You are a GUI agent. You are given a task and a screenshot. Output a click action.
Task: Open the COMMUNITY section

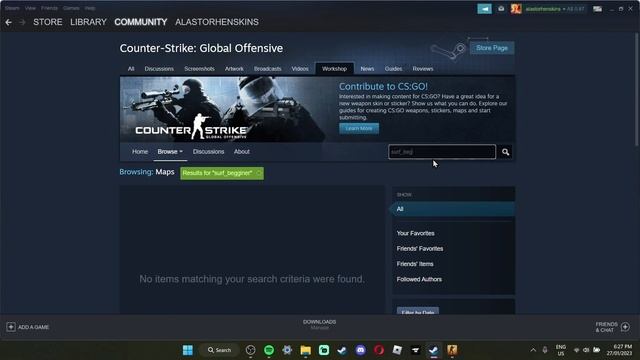click(141, 22)
